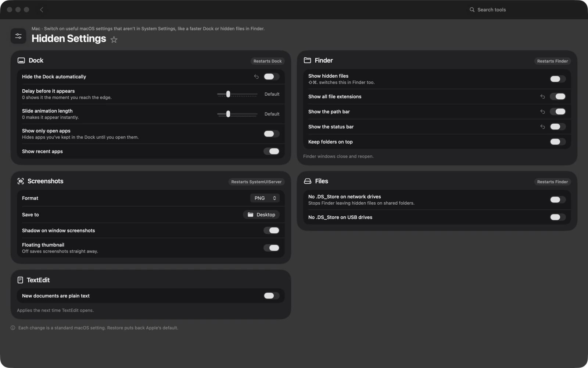Viewport: 588px width, 368px height.
Task: Click the info icon in footer note
Action: (13, 328)
